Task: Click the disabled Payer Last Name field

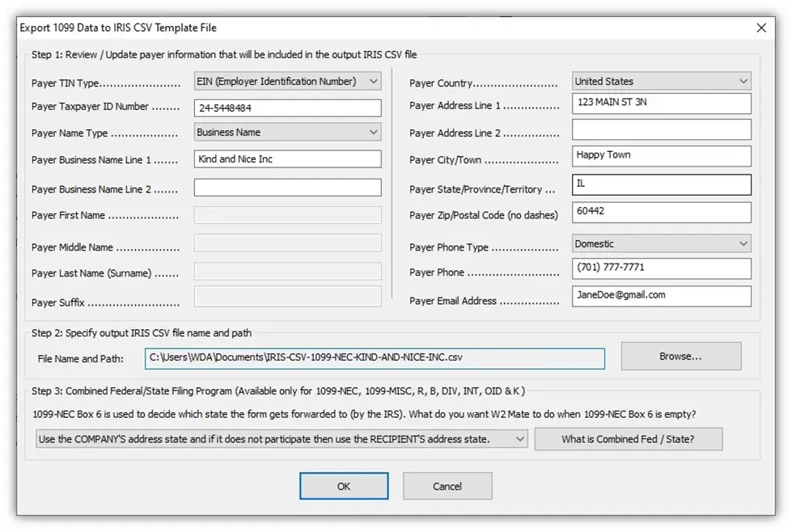Action: [287, 272]
